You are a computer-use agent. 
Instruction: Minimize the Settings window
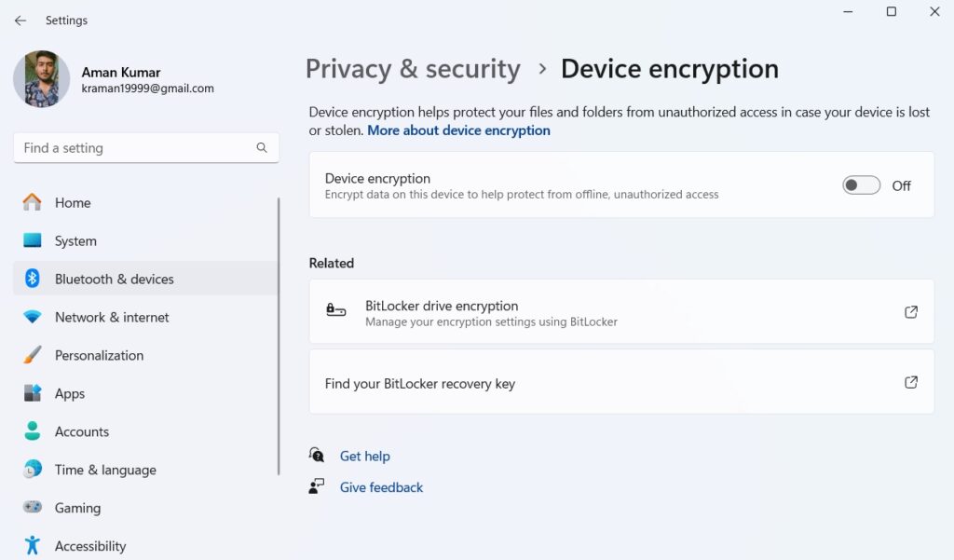pos(848,11)
